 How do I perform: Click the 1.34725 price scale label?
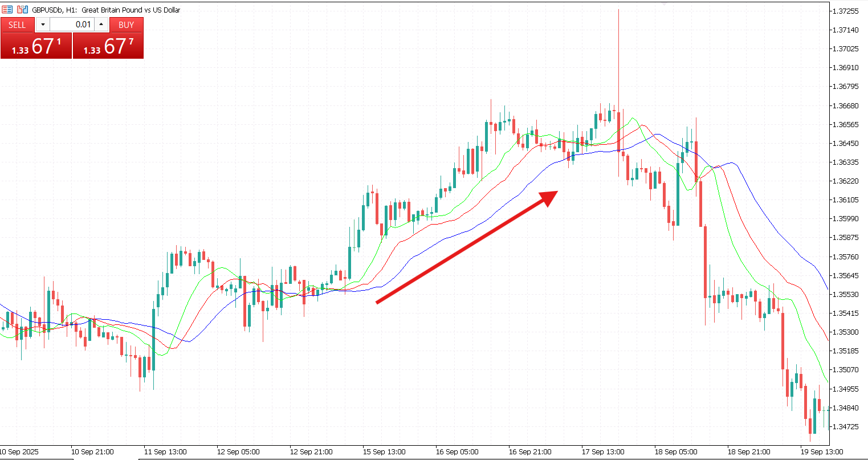click(845, 426)
